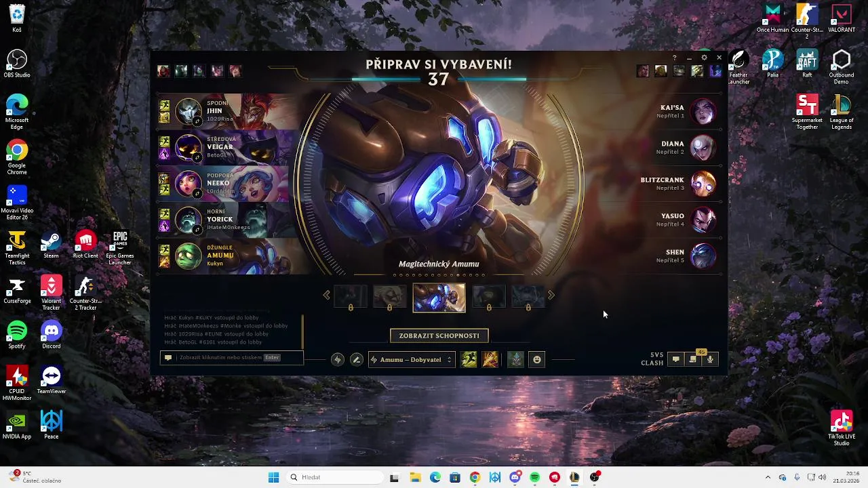Click chat line mentioning BetoGL #6161

pos(213,342)
